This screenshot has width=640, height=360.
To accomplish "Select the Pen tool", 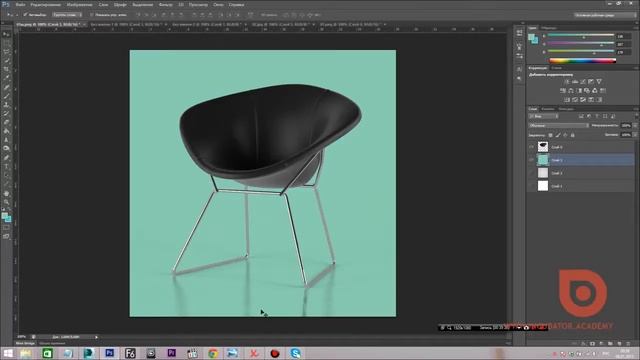I will (7, 158).
